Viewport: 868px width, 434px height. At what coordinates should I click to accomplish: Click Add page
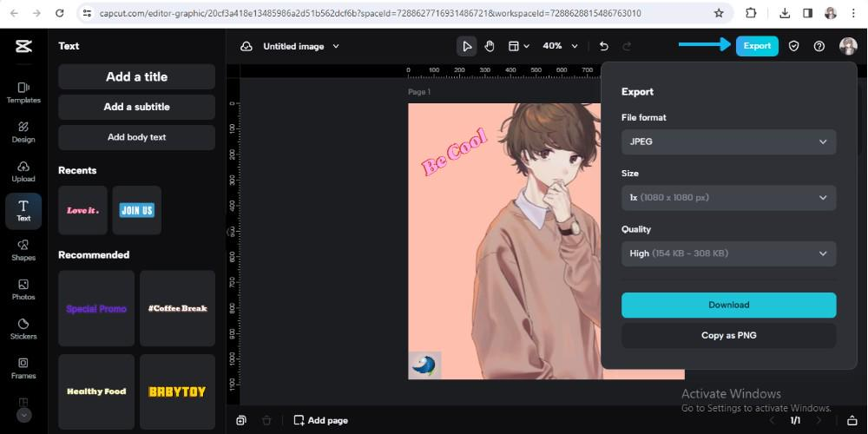point(321,421)
